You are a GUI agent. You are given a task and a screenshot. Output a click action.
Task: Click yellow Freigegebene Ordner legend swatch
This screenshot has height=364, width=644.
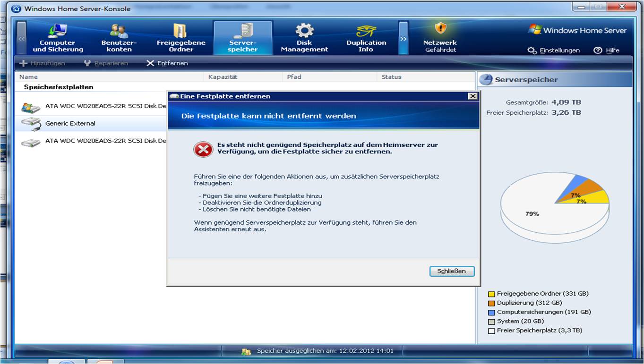[x=491, y=294]
